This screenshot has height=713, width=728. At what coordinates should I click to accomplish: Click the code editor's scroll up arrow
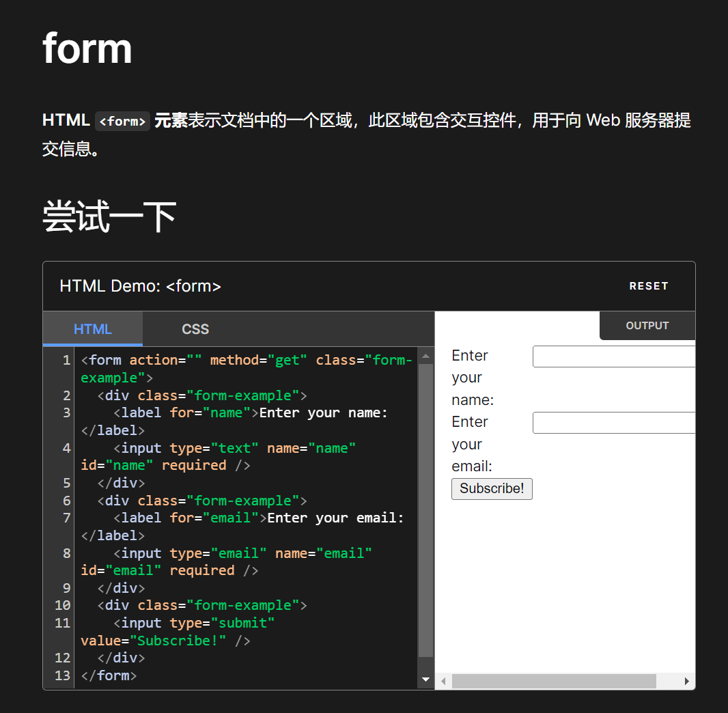click(x=425, y=356)
